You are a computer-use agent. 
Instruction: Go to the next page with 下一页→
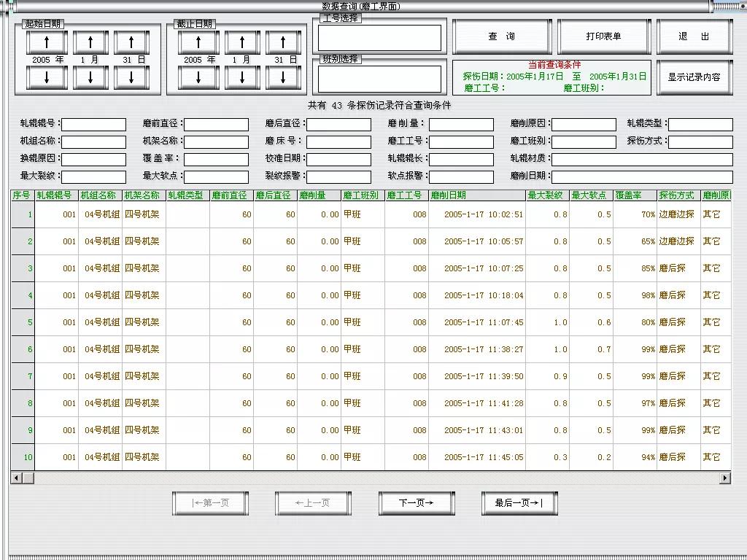click(416, 502)
